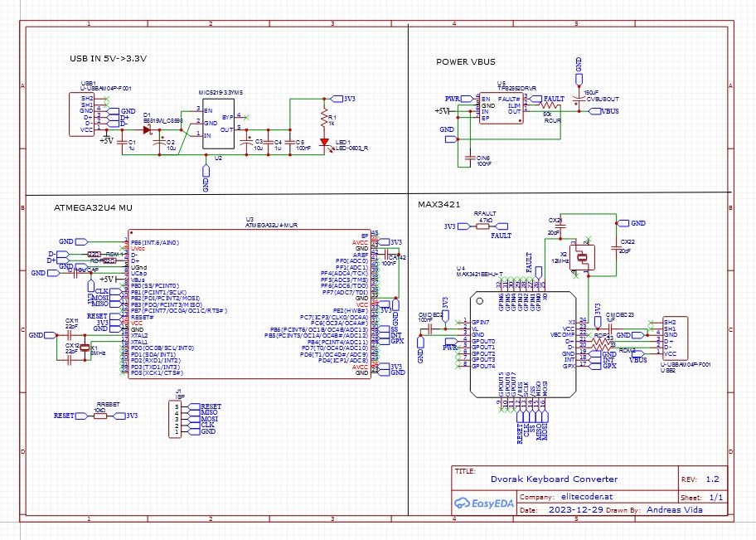Click the X1 8MHz crystal symbol
The width and height of the screenshot is (756, 540).
click(x=85, y=348)
